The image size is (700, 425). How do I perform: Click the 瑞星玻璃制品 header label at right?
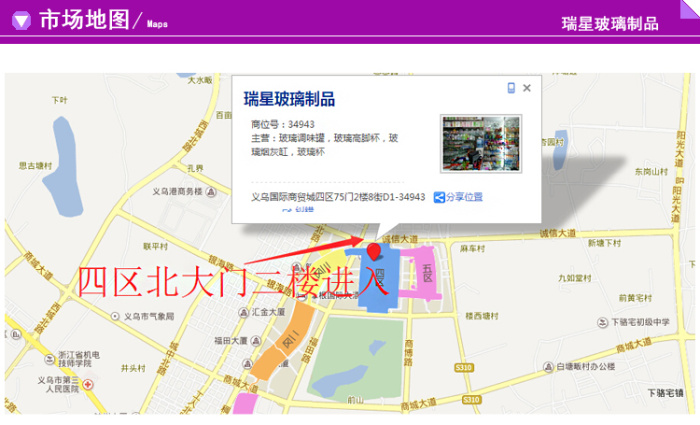609,24
